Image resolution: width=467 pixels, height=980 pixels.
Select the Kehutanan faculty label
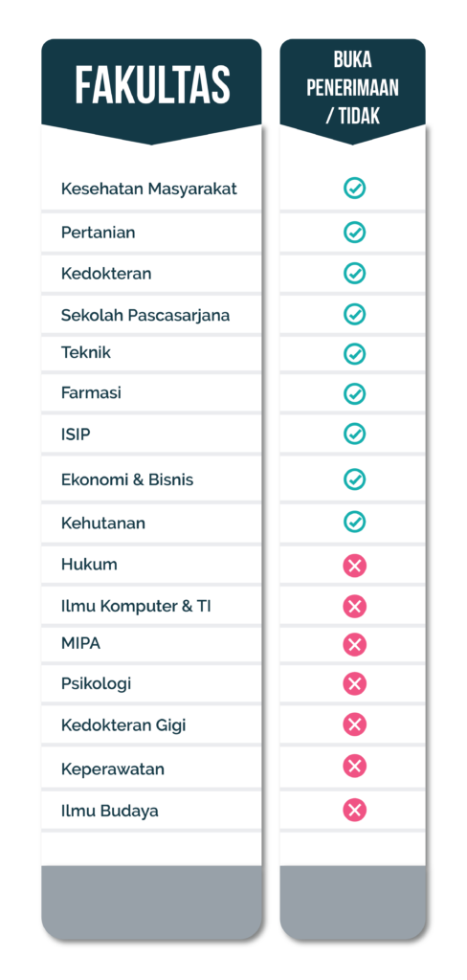(103, 523)
